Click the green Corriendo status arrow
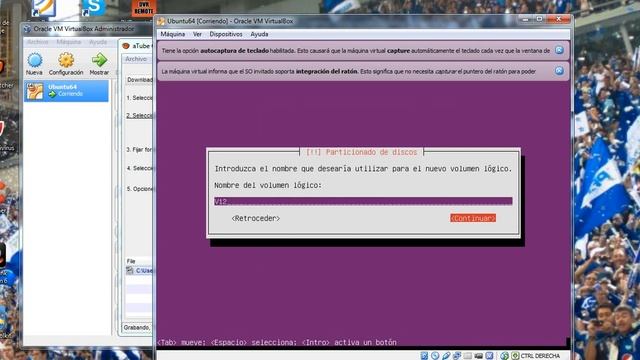The image size is (640, 360). point(52,94)
